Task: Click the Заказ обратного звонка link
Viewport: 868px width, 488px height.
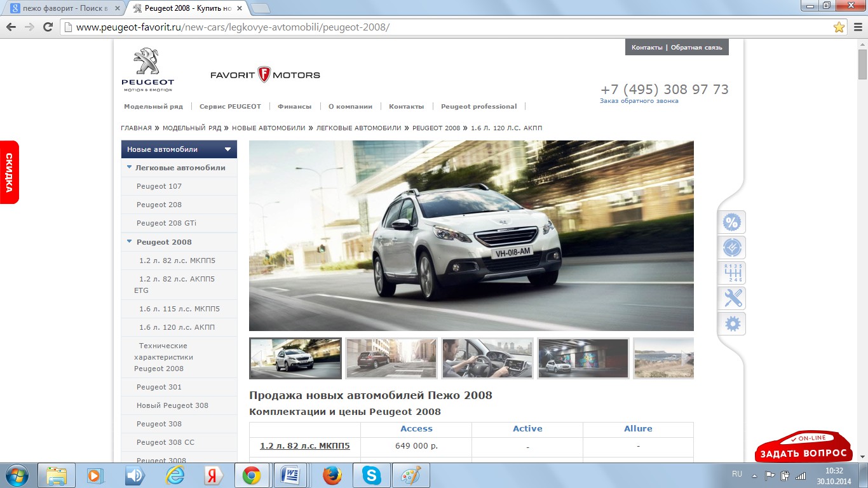Action: [x=639, y=100]
